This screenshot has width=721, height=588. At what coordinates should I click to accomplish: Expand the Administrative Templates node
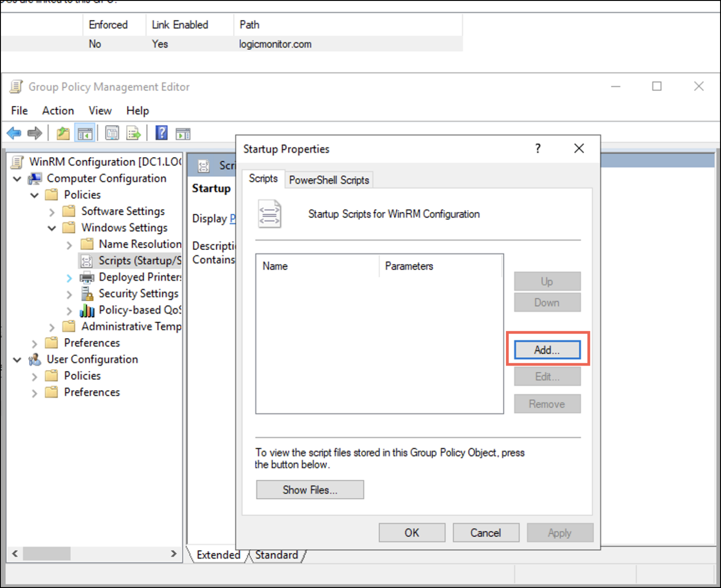click(x=52, y=327)
